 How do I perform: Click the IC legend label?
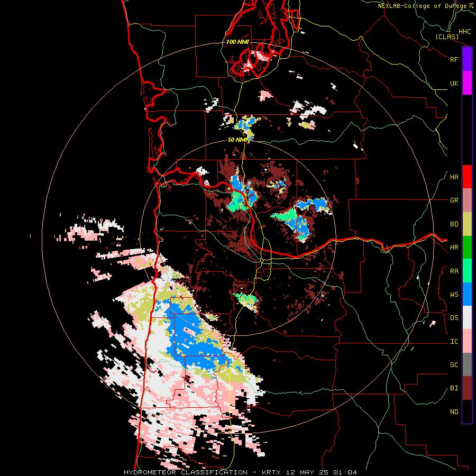(x=454, y=342)
